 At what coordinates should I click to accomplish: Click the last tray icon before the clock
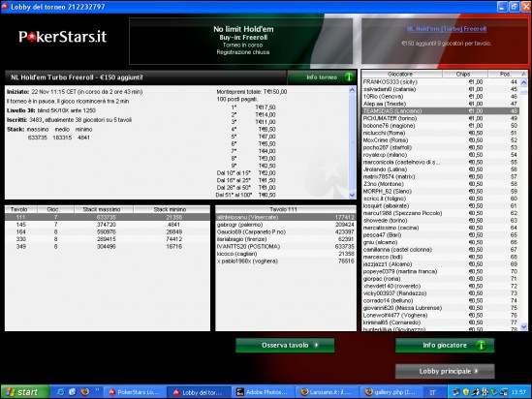504,392
